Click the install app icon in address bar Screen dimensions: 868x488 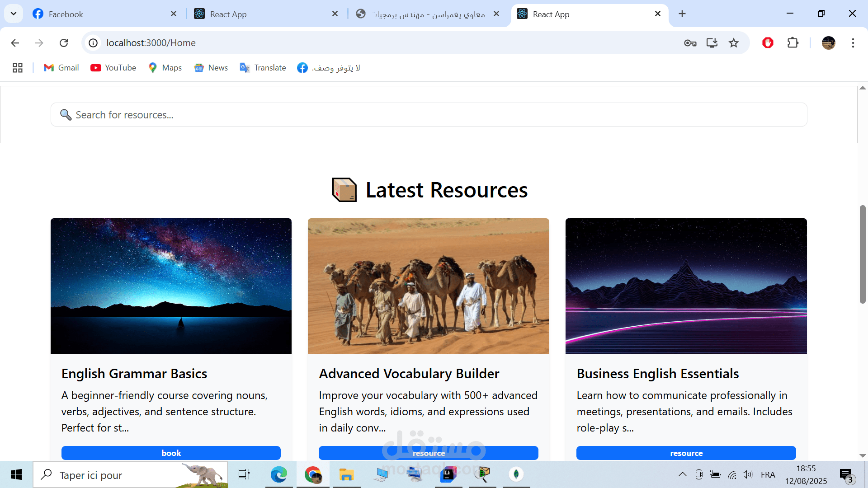(712, 43)
